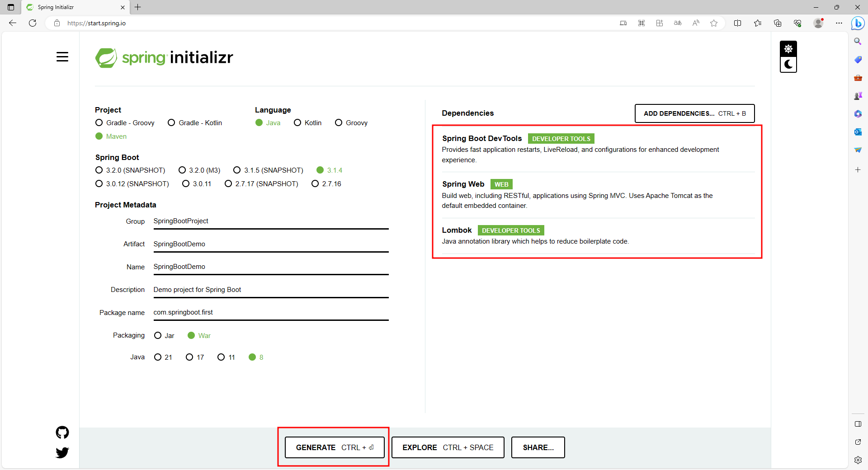Click the Share button
This screenshot has width=868, height=470.
pos(538,447)
